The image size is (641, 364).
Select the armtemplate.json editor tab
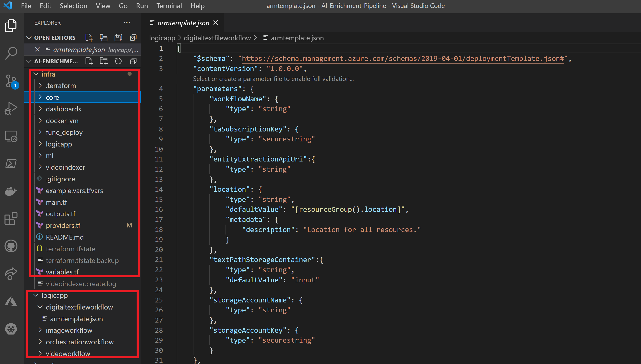point(183,23)
